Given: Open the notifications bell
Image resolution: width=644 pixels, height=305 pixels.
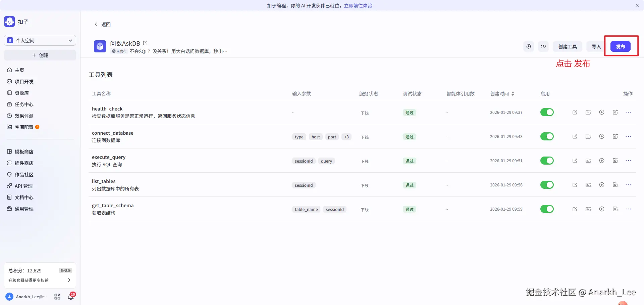Looking at the screenshot, I should [x=71, y=297].
